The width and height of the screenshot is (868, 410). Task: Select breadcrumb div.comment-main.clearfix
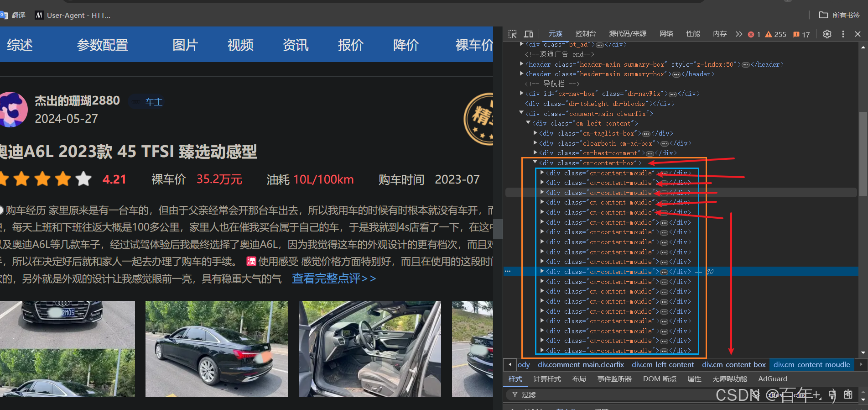[x=581, y=365]
